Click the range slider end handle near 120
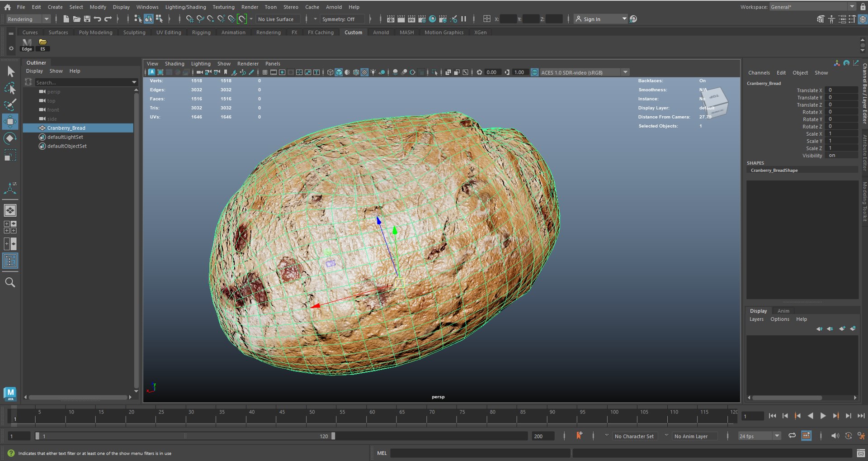The width and height of the screenshot is (868, 461). pyautogui.click(x=333, y=436)
